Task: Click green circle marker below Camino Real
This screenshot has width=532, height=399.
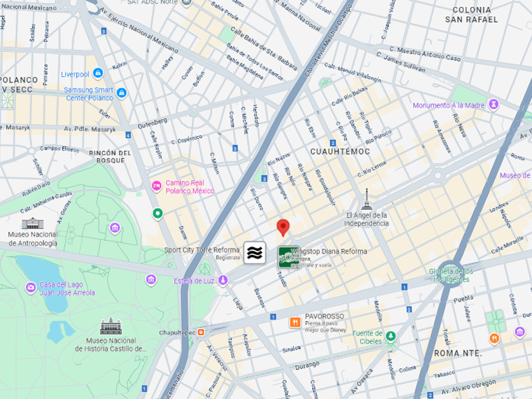Action: [x=158, y=213]
